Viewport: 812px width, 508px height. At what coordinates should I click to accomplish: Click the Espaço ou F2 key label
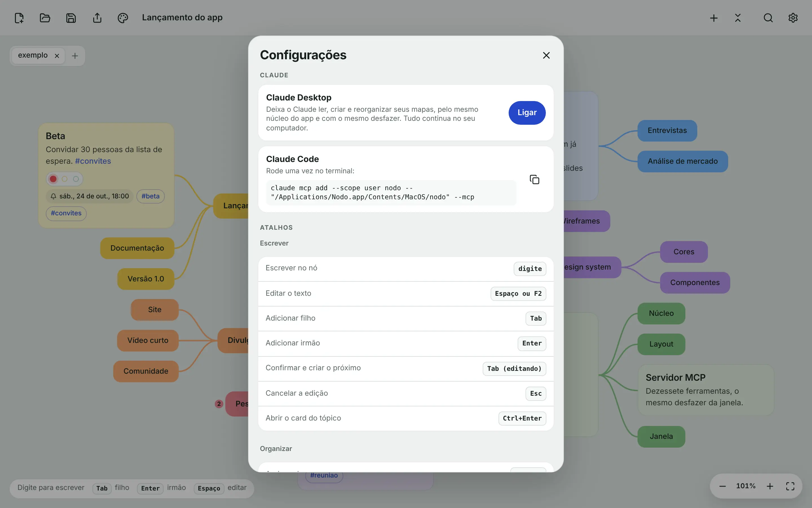point(518,294)
